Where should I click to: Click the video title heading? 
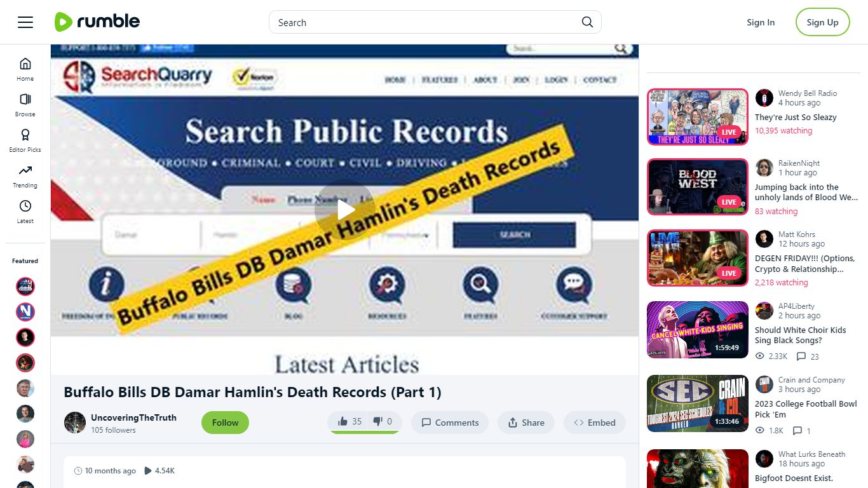(x=252, y=392)
